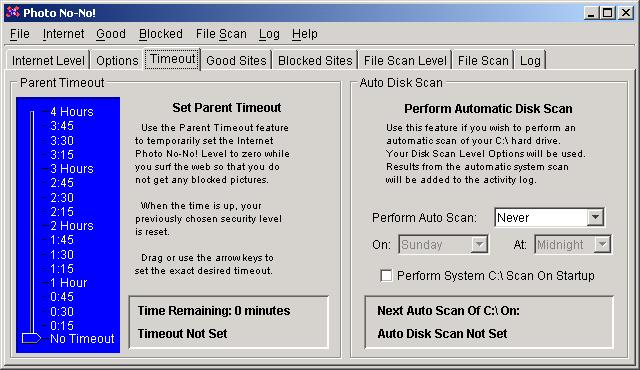
Task: Select the Timeout tab
Action: [172, 59]
